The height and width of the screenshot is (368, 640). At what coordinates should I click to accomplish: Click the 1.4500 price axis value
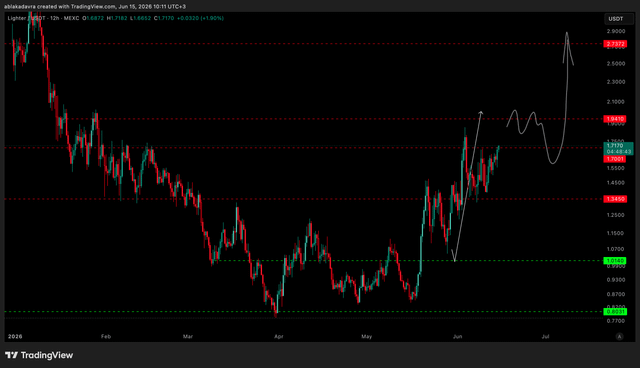click(x=616, y=183)
